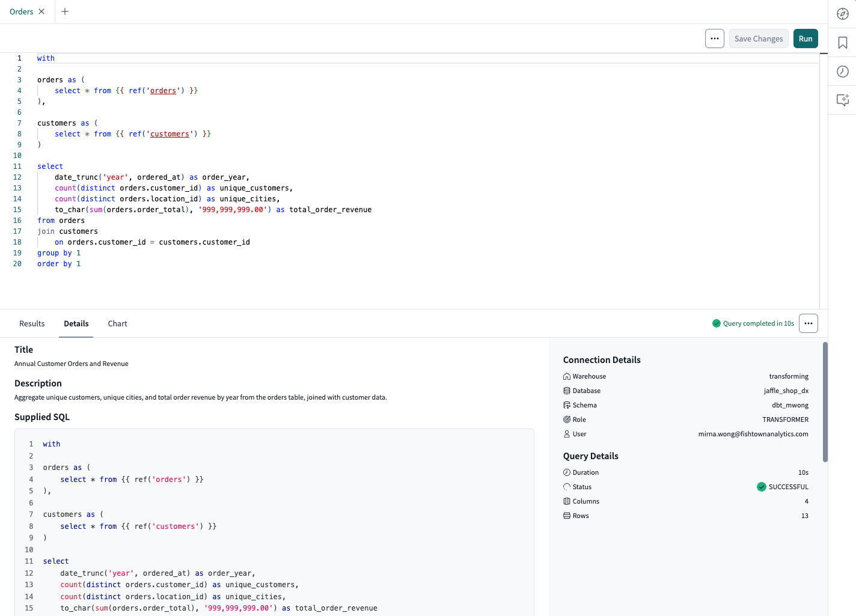Screen dimensions: 856x616
Task: Click the Duration clock icon under Query Details
Action: [566, 472]
